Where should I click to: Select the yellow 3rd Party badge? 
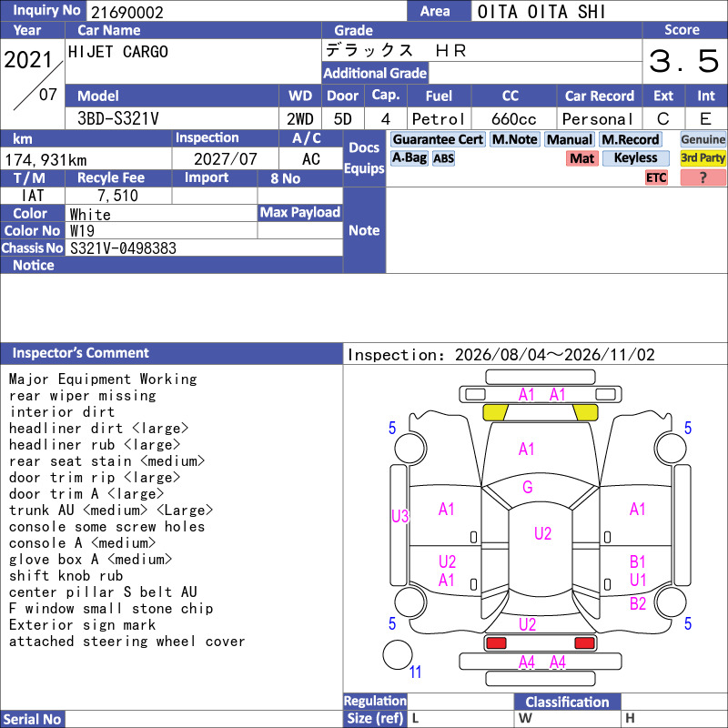tap(703, 157)
